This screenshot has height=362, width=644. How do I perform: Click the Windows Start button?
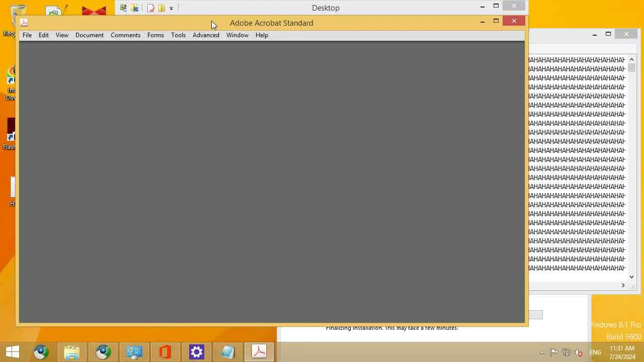[x=13, y=352]
